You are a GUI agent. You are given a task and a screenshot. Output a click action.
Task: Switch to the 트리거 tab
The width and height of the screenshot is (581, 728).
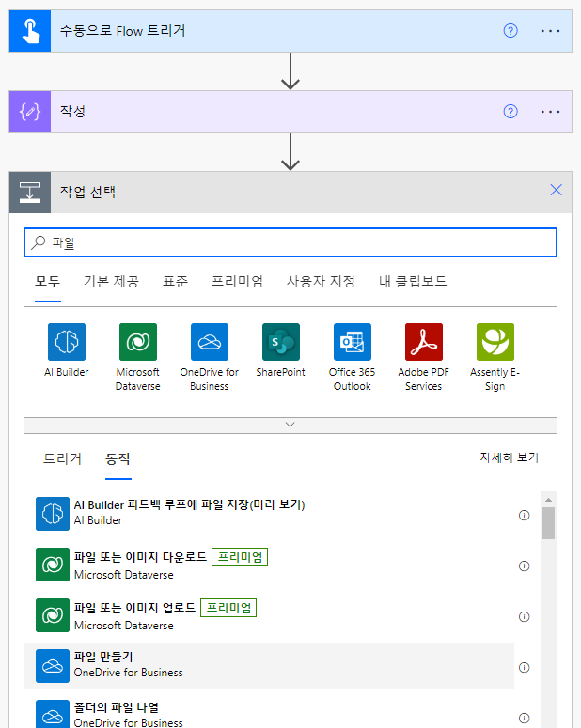tap(62, 458)
